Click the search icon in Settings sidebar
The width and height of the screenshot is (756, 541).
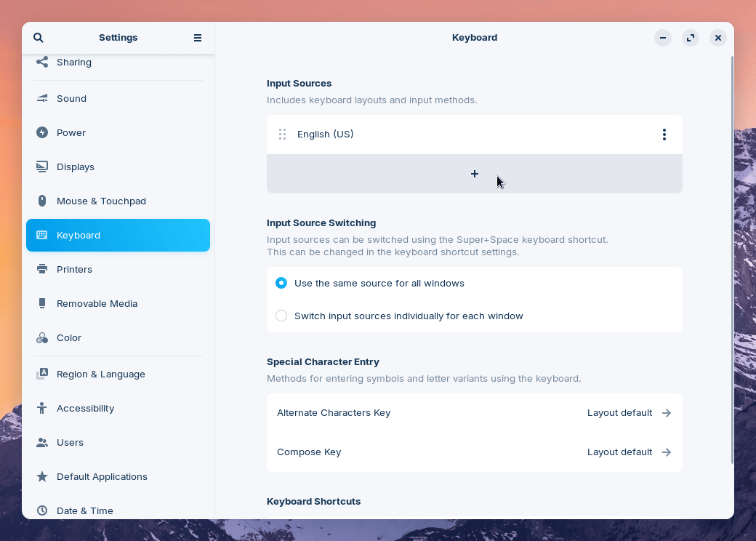(x=38, y=37)
